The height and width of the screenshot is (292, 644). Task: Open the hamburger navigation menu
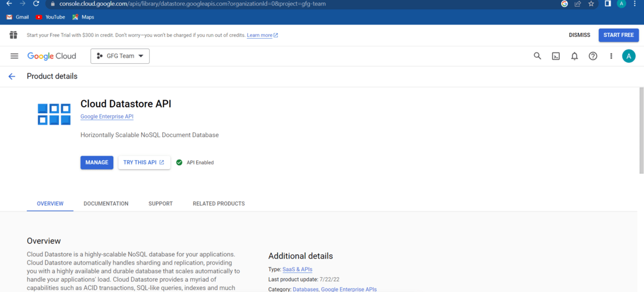[14, 56]
